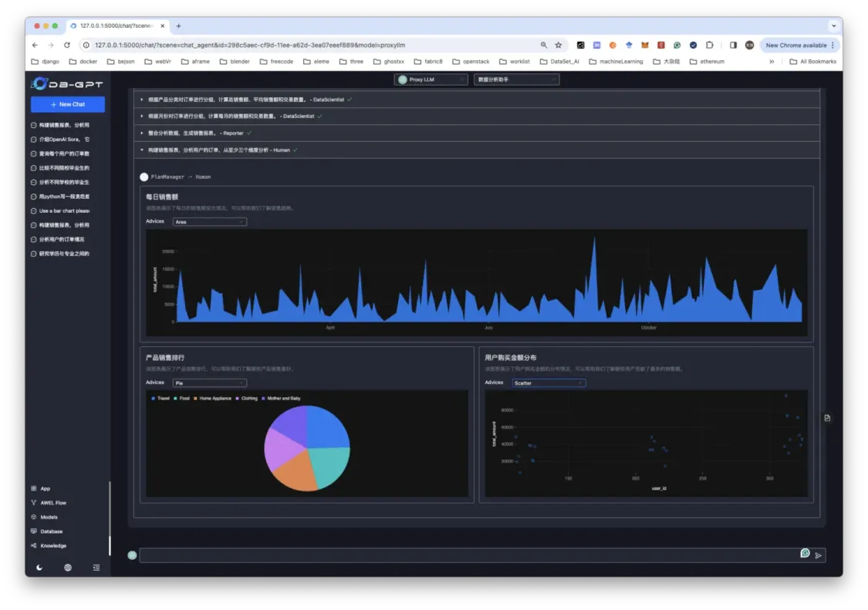Collapse the sidebar using the bottom-right sidebar icon

point(96,567)
